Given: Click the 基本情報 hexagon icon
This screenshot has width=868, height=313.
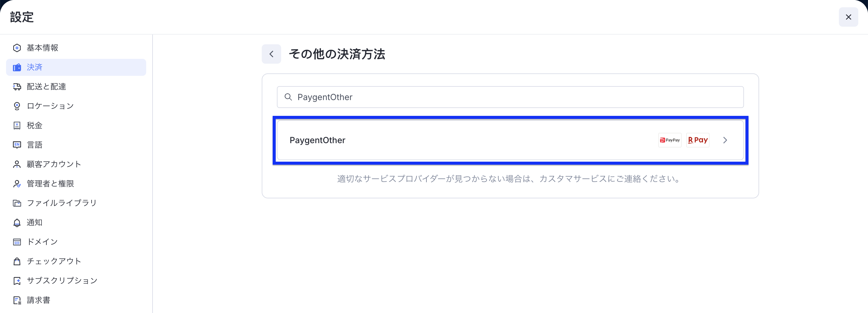Looking at the screenshot, I should coord(17,48).
